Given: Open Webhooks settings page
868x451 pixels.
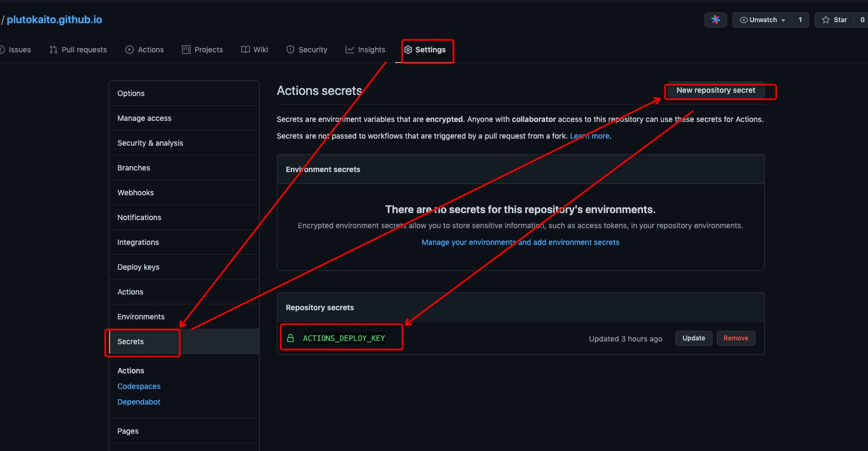Looking at the screenshot, I should pyautogui.click(x=184, y=193).
